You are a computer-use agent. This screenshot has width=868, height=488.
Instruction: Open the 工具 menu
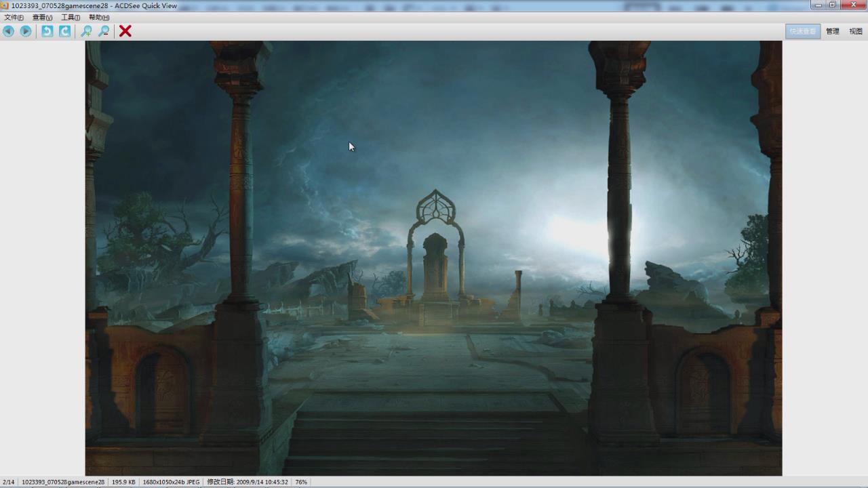[x=71, y=18]
